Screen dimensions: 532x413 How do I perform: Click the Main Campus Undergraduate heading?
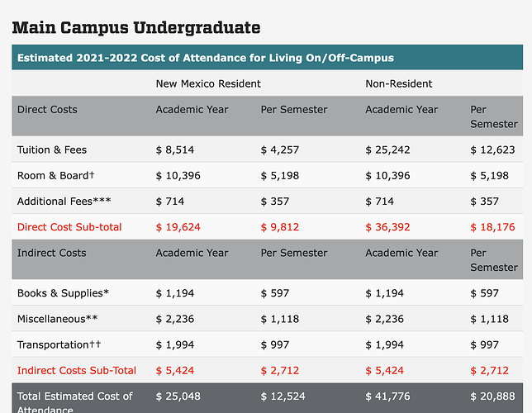point(136,28)
